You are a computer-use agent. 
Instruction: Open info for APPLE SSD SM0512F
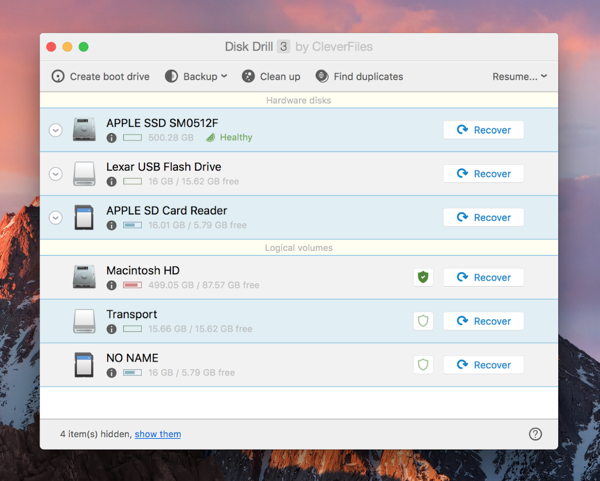pyautogui.click(x=111, y=138)
